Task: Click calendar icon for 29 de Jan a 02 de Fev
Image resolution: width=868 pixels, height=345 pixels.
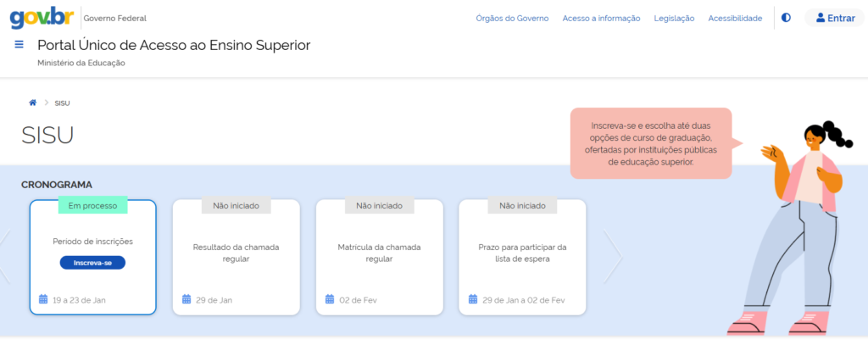Action: coord(473,299)
